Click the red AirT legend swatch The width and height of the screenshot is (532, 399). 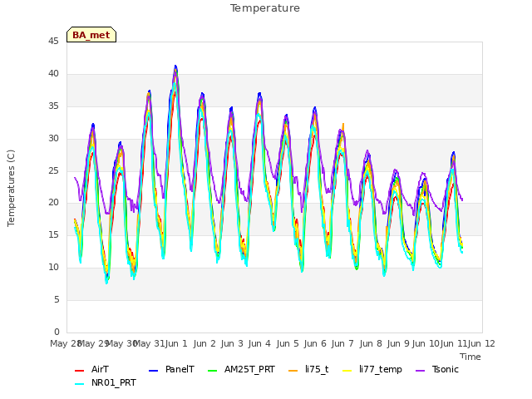(x=79, y=371)
